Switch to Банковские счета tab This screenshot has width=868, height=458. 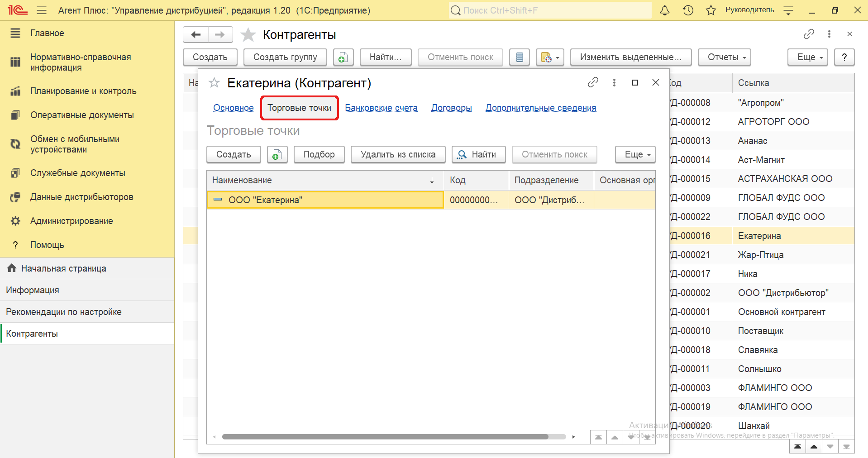(381, 108)
